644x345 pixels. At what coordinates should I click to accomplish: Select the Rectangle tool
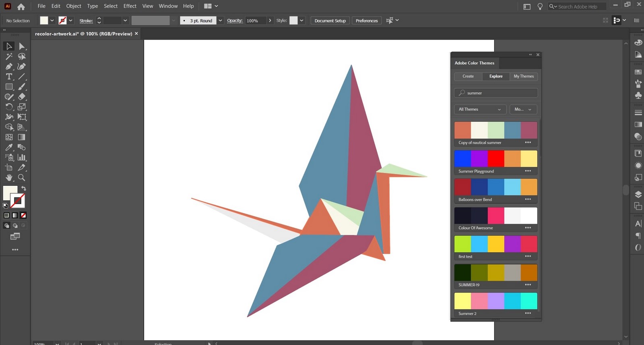(x=9, y=87)
